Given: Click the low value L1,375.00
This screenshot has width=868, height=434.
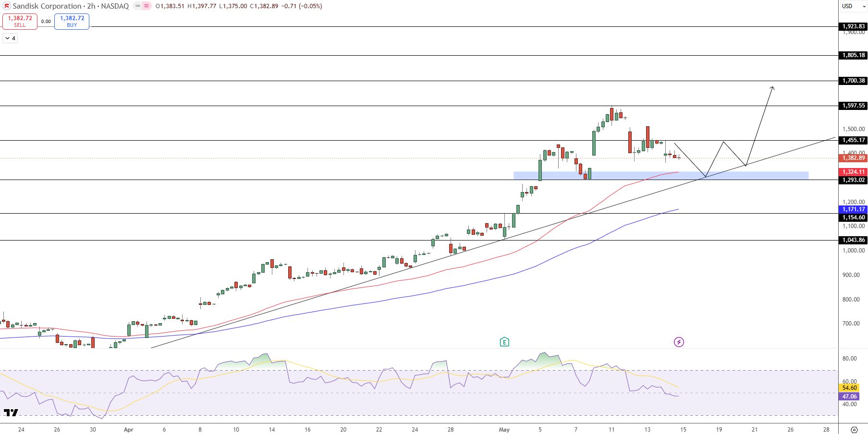Looking at the screenshot, I should pyautogui.click(x=233, y=6).
